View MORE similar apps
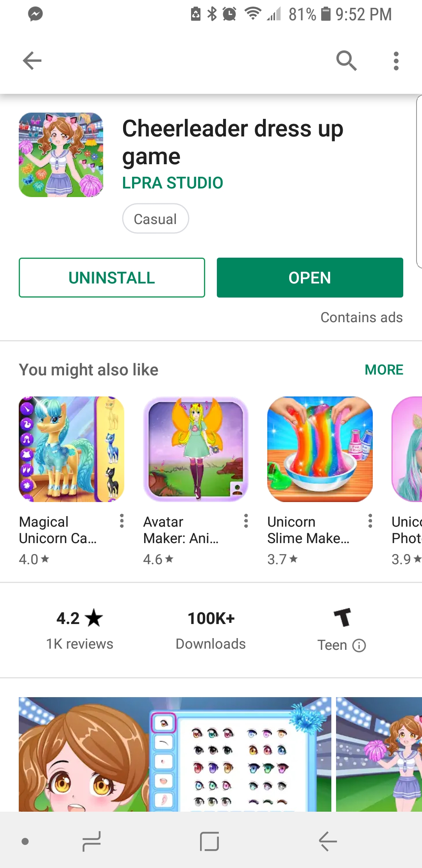 click(x=384, y=370)
